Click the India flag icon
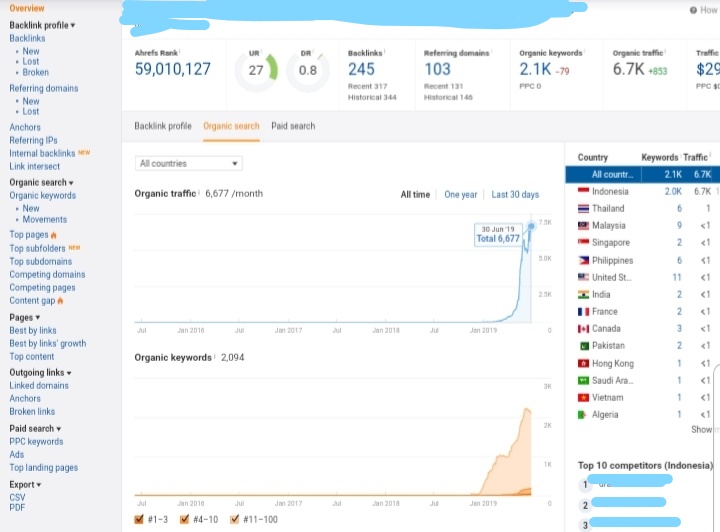 coord(583,294)
